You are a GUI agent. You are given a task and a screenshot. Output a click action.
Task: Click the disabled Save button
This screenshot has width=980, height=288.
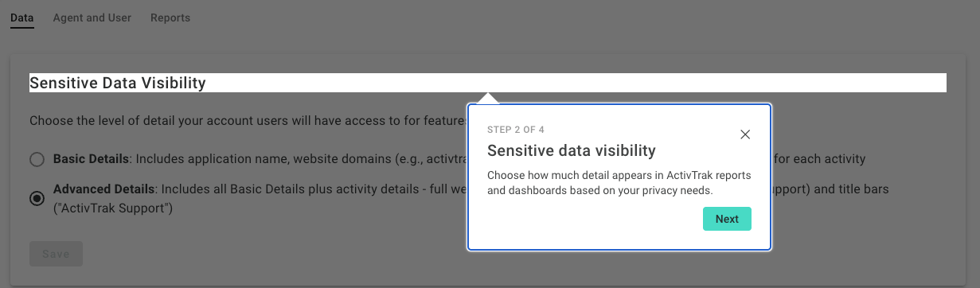(56, 254)
